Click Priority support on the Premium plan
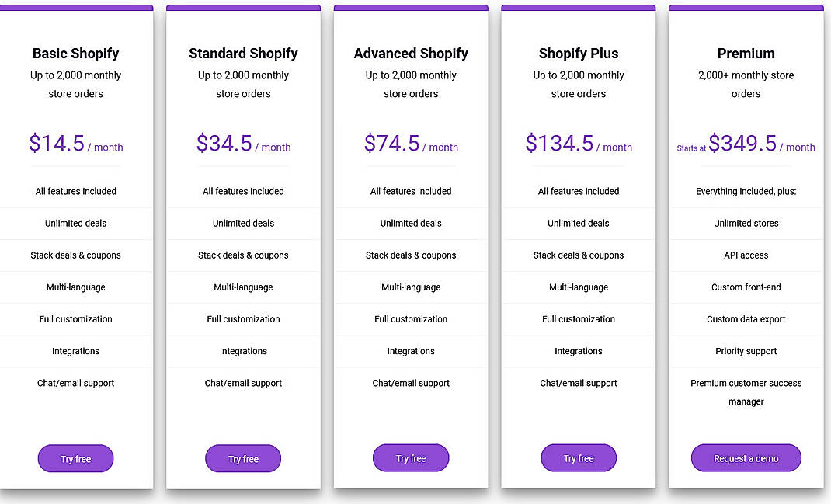 click(746, 351)
